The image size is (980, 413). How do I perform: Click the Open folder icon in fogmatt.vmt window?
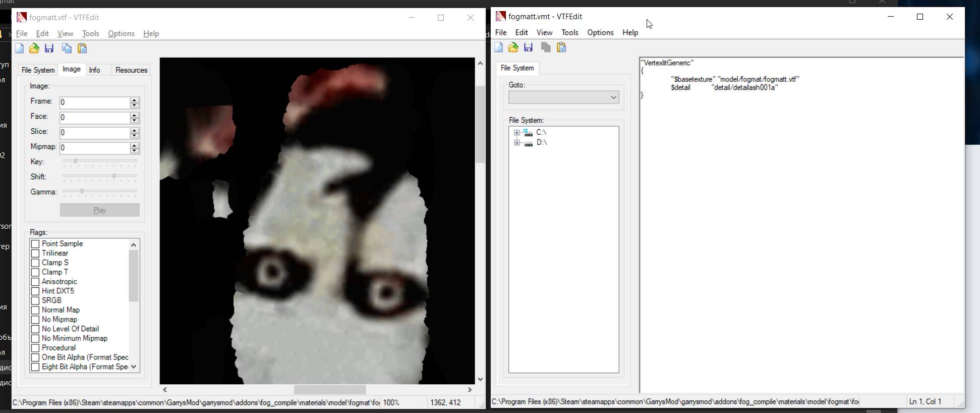[513, 47]
